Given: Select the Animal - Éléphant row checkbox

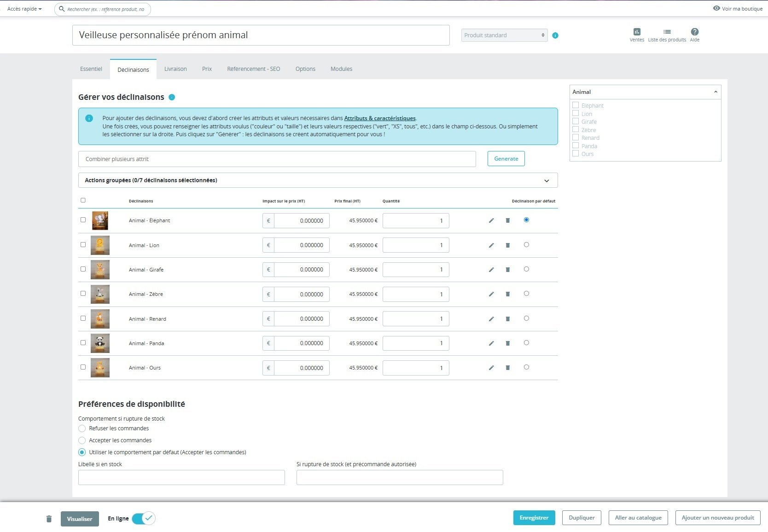Looking at the screenshot, I should [83, 220].
